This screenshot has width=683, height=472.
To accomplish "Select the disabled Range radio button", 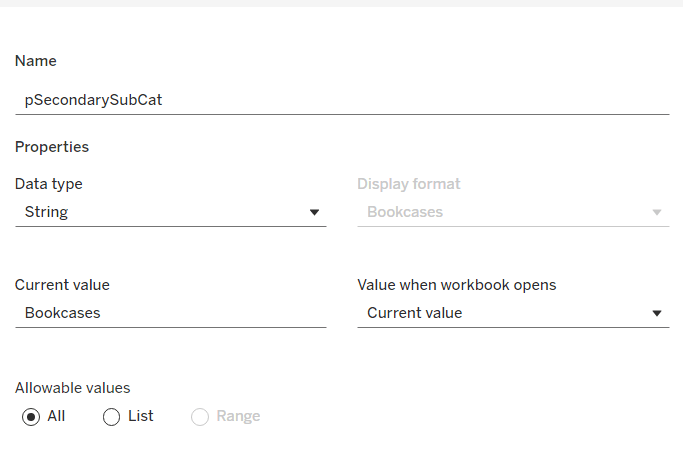I will click(200, 417).
